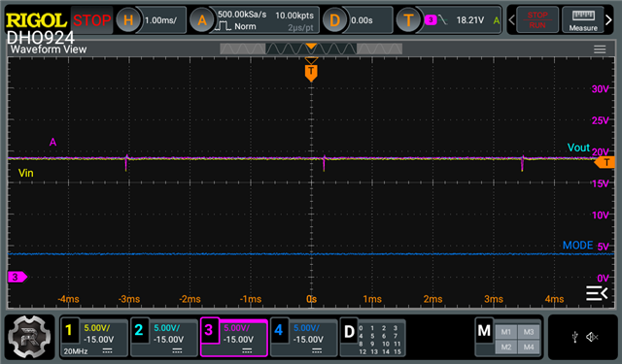Click the trigger source channel 3 badge

coord(431,19)
